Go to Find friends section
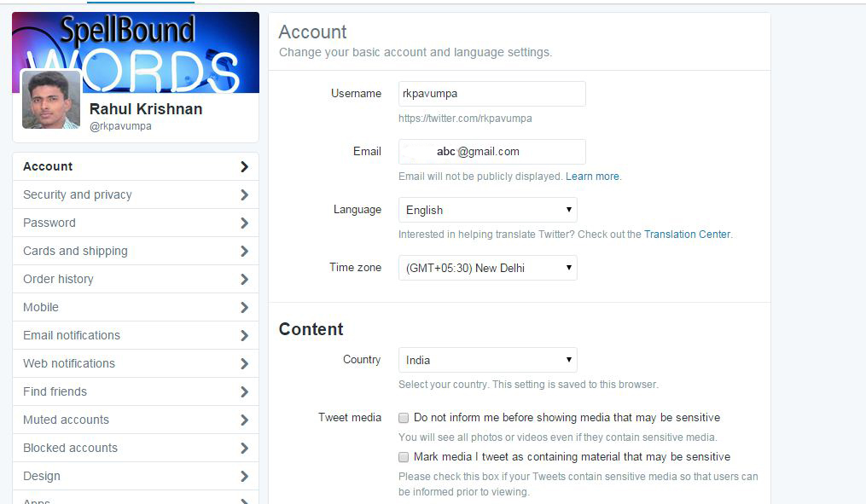 136,392
